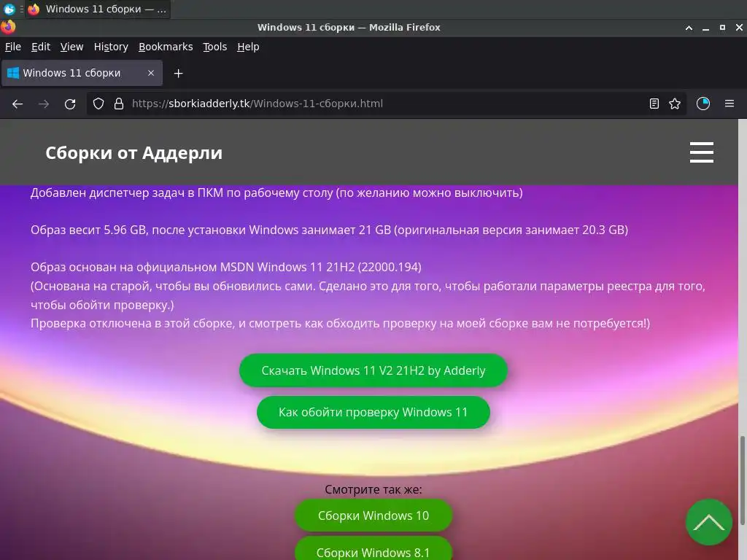
Task: Bookmark this page with the star
Action: 675,104
